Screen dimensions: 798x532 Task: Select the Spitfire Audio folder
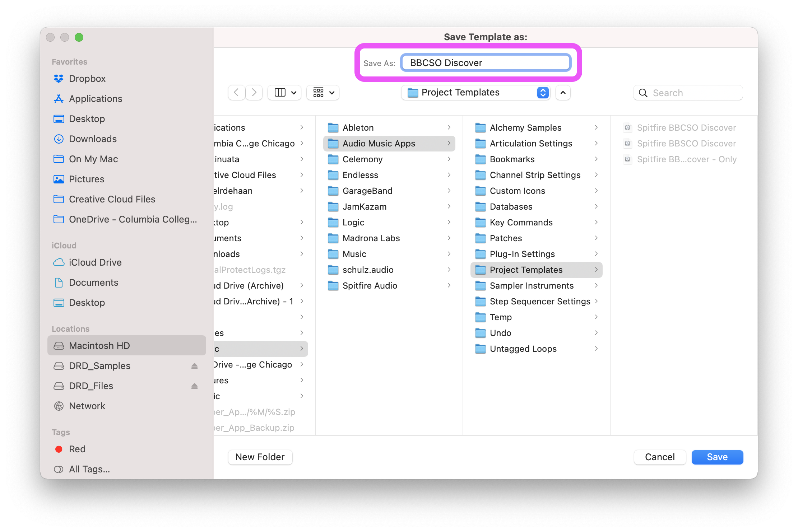pyautogui.click(x=370, y=286)
